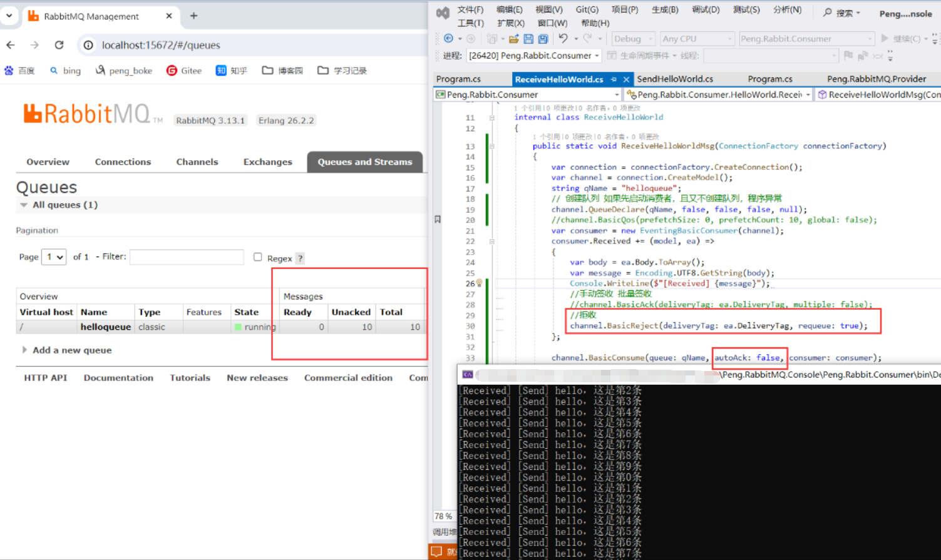Open the Git(G) menu
Screen dimensions: 941x560
[587, 9]
